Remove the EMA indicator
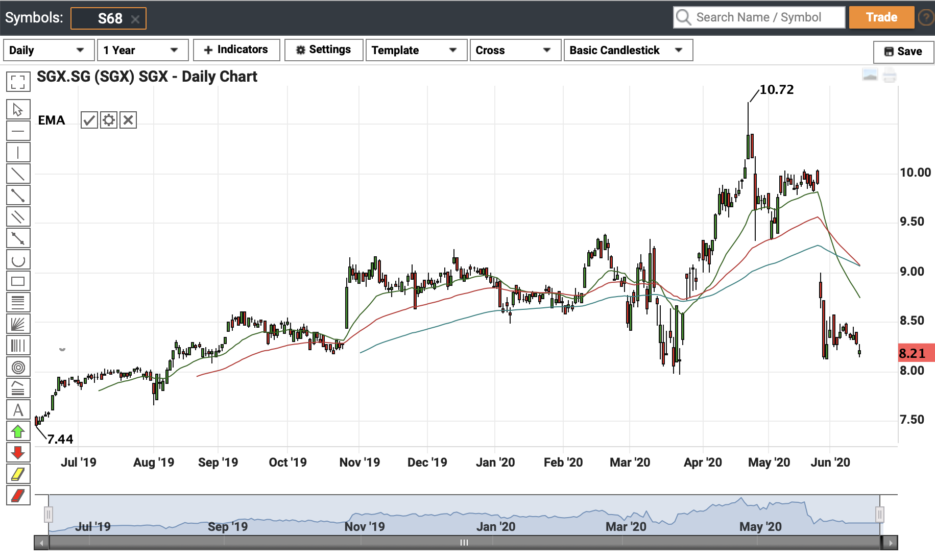 (128, 120)
